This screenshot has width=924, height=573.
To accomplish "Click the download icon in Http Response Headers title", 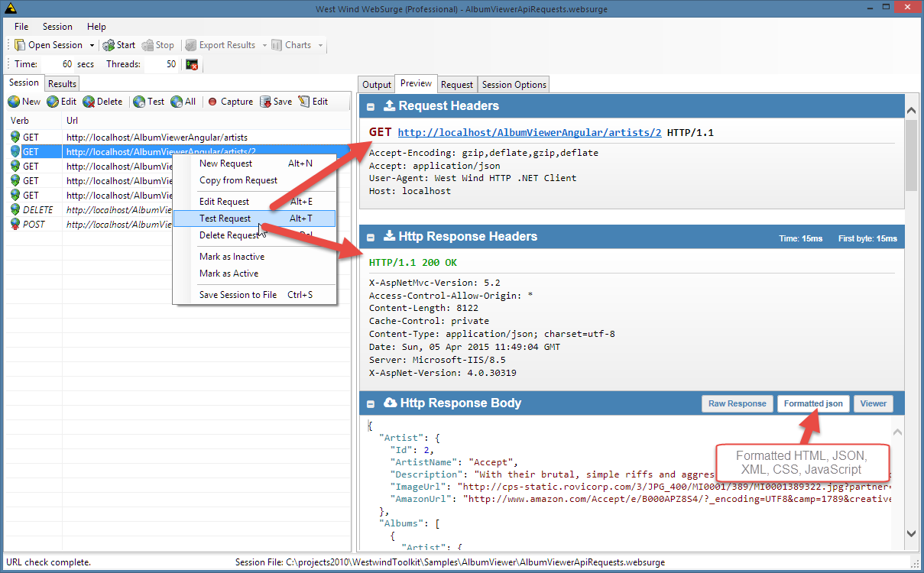I will (x=389, y=237).
